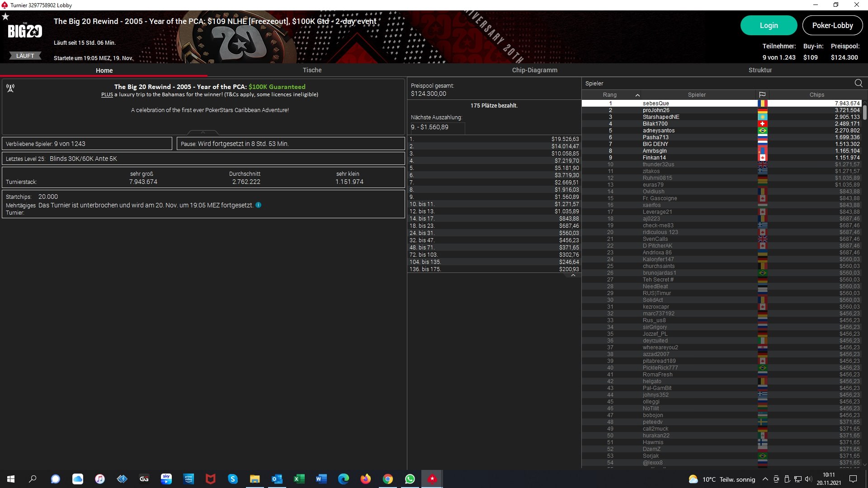Click the Login button

coord(769,25)
